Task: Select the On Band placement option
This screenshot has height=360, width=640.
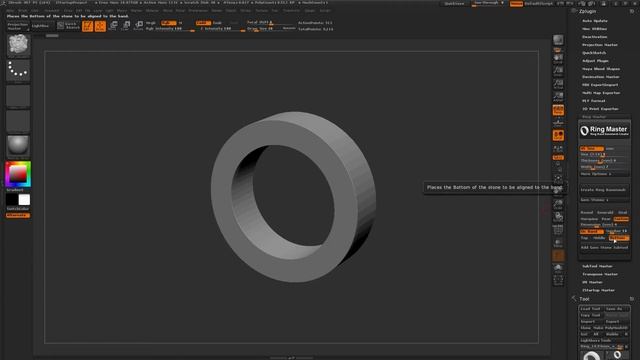Action: [591, 231]
